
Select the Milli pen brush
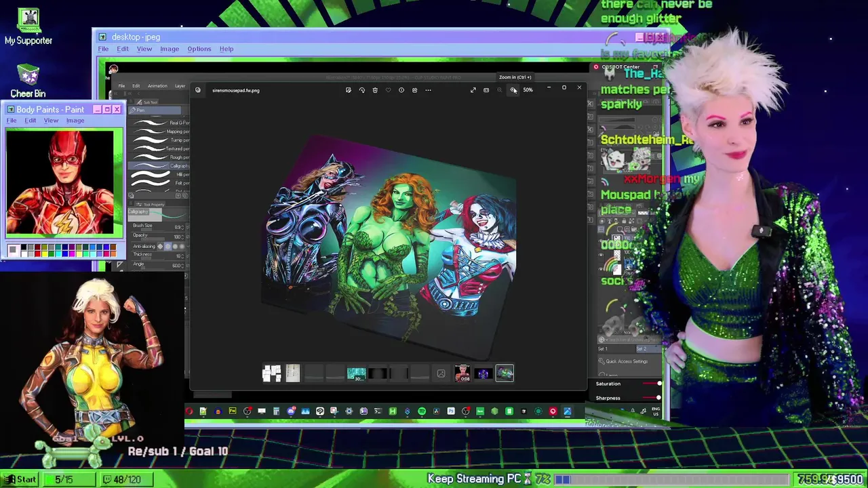coord(160,174)
